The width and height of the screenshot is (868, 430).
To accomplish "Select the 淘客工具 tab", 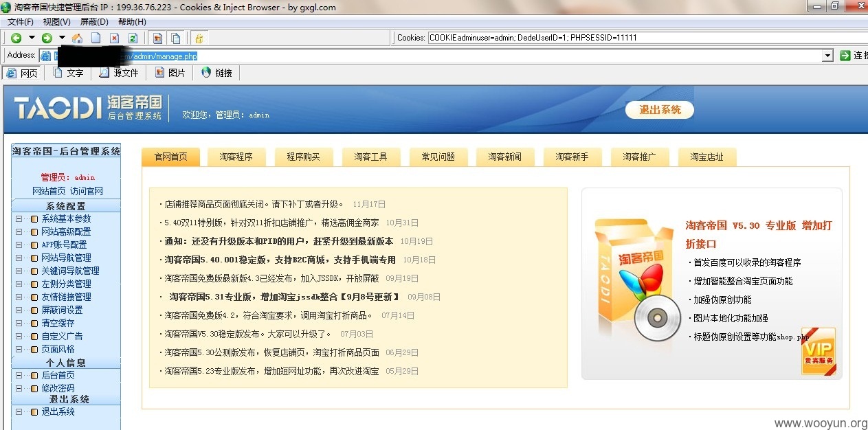I will point(371,157).
